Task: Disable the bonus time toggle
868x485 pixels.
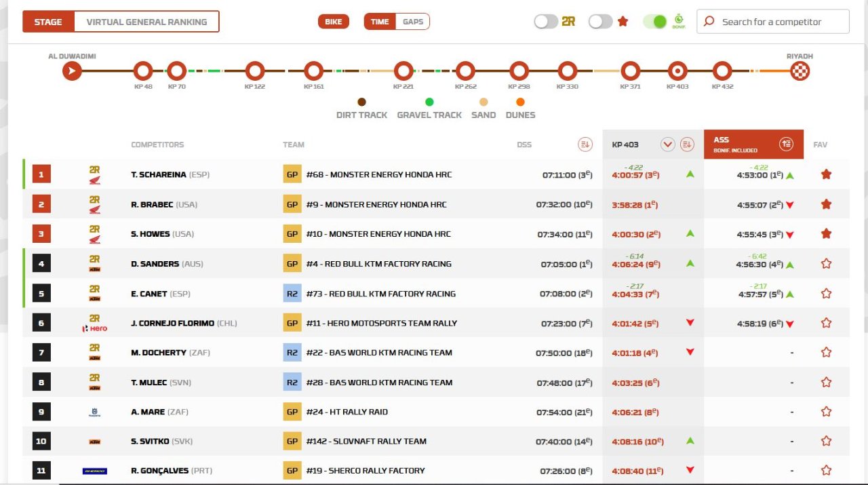Action: [x=654, y=22]
